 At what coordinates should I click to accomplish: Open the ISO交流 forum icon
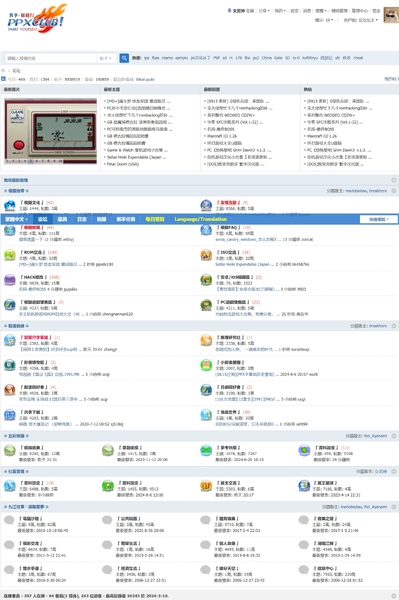pyautogui.click(x=206, y=255)
